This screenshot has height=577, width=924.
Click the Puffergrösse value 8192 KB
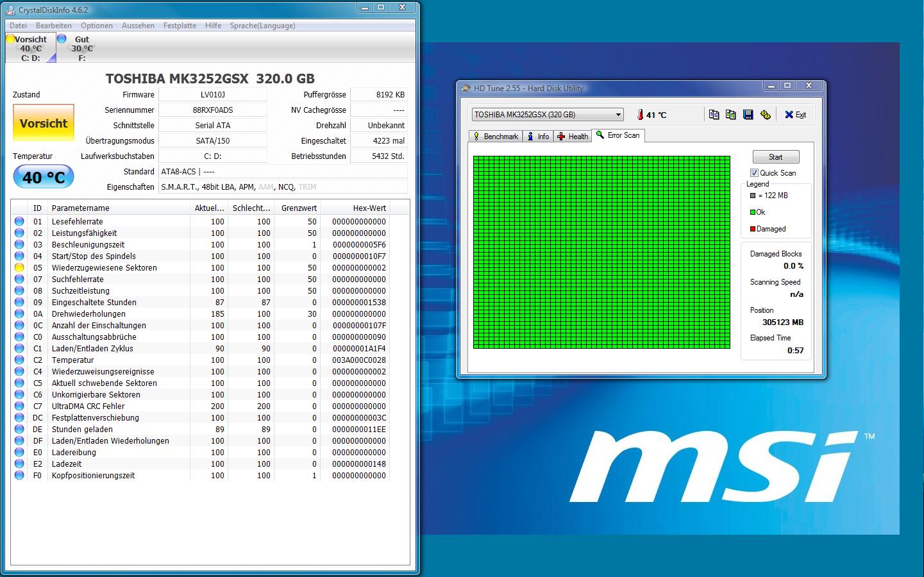click(x=379, y=95)
